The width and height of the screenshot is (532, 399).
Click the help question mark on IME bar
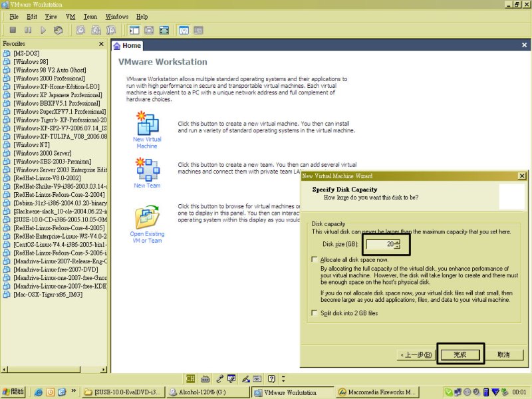[x=271, y=378]
